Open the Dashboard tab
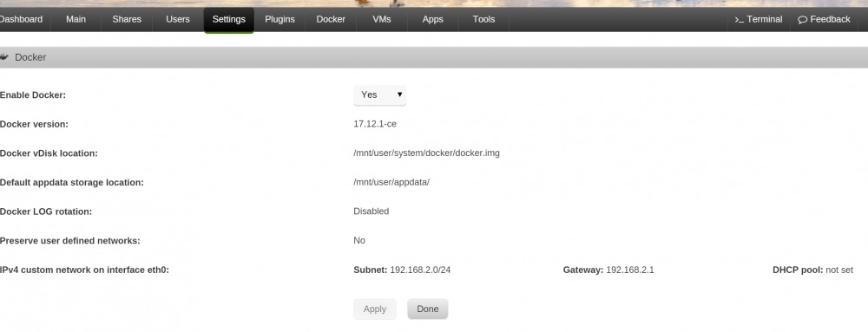Viewport: 868px width, 332px height. [x=21, y=19]
